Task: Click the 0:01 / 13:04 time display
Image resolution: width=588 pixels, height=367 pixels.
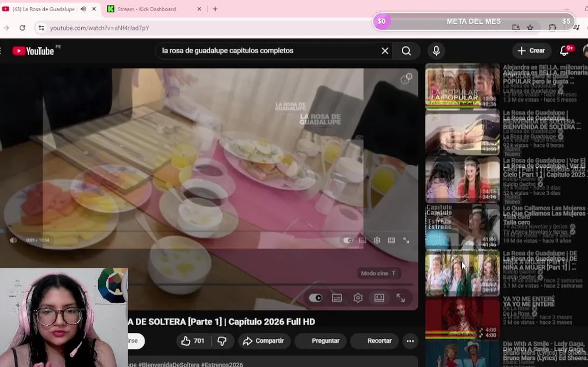Action: 38,240
